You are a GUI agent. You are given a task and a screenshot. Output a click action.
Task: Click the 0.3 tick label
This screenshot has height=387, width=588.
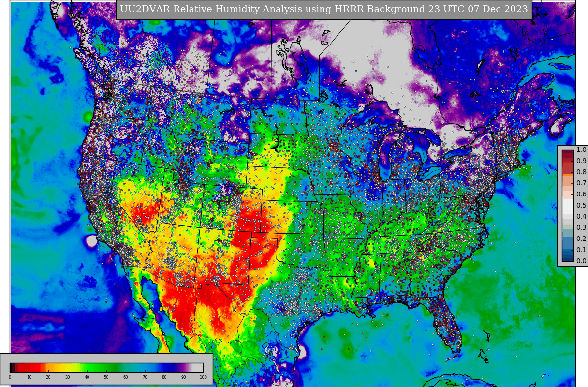click(x=581, y=228)
